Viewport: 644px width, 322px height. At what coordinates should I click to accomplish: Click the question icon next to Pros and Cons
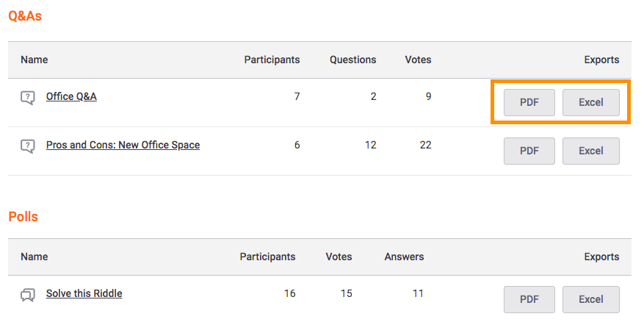coord(27,146)
